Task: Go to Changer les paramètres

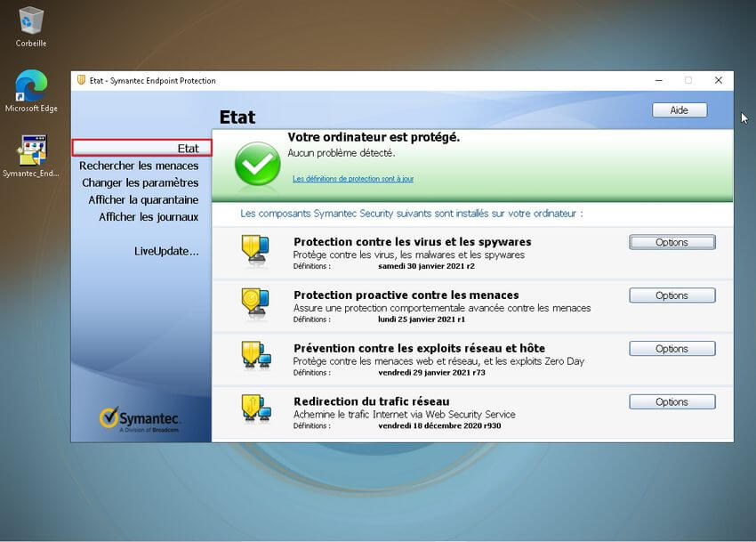Action: [x=141, y=183]
